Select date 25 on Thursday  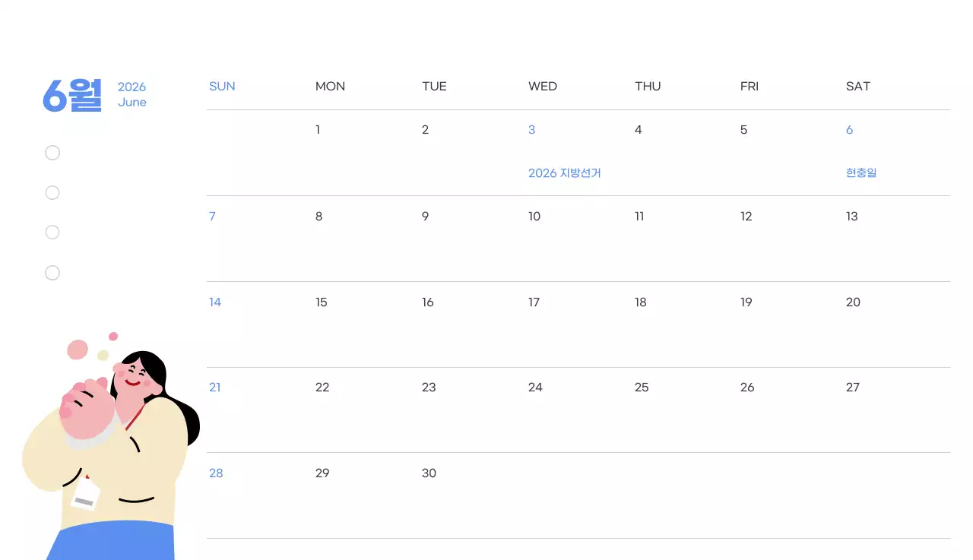pos(642,388)
